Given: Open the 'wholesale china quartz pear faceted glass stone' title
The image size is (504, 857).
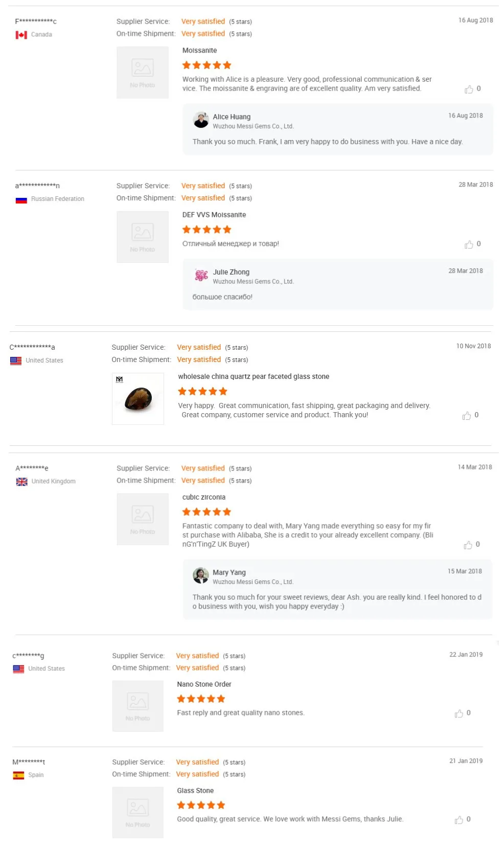Looking at the screenshot, I should point(254,377).
